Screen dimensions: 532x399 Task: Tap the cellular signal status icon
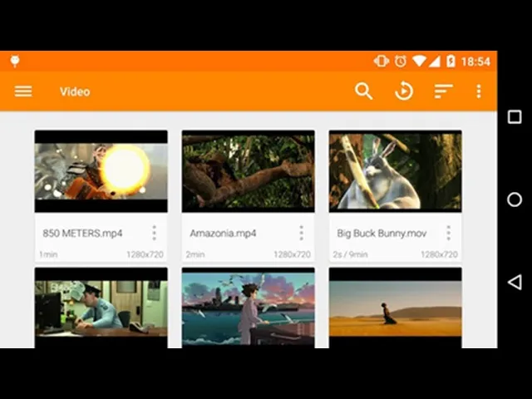pos(434,62)
